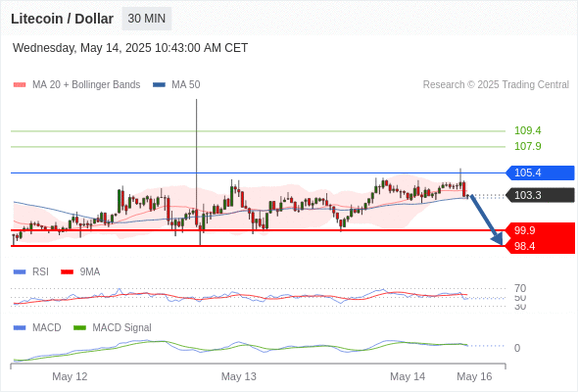
Task: Click the RSI legend color marker
Action: click(20, 272)
